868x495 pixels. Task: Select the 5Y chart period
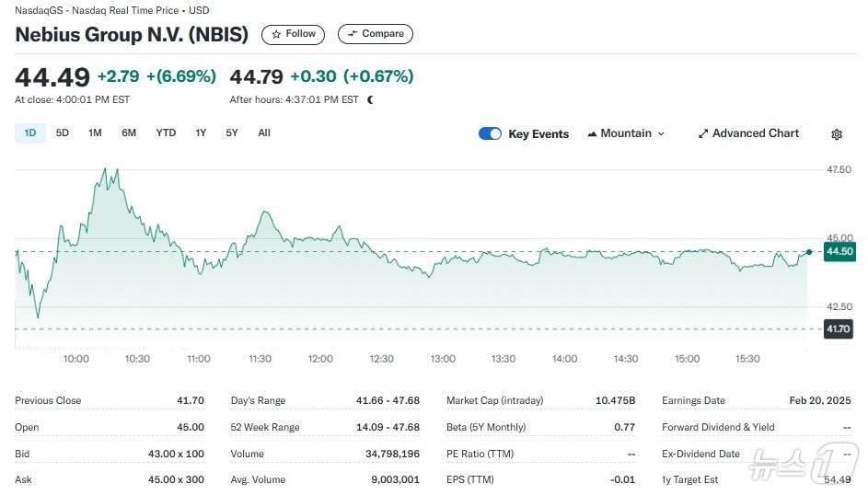pyautogui.click(x=232, y=133)
